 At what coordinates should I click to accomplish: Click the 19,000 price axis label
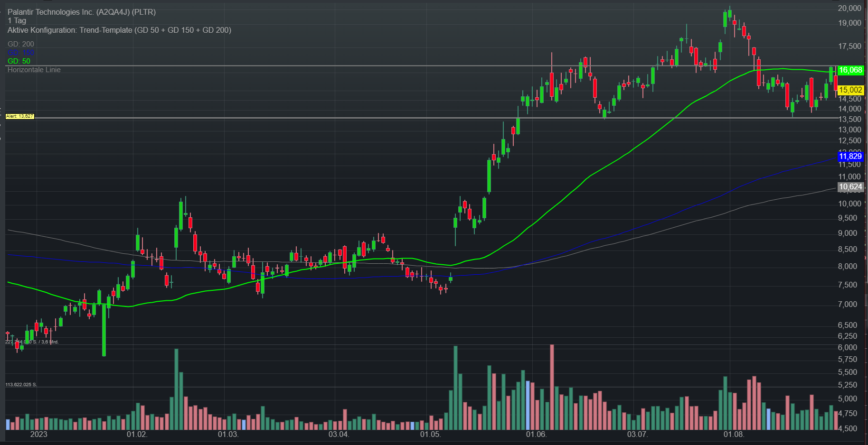point(849,23)
